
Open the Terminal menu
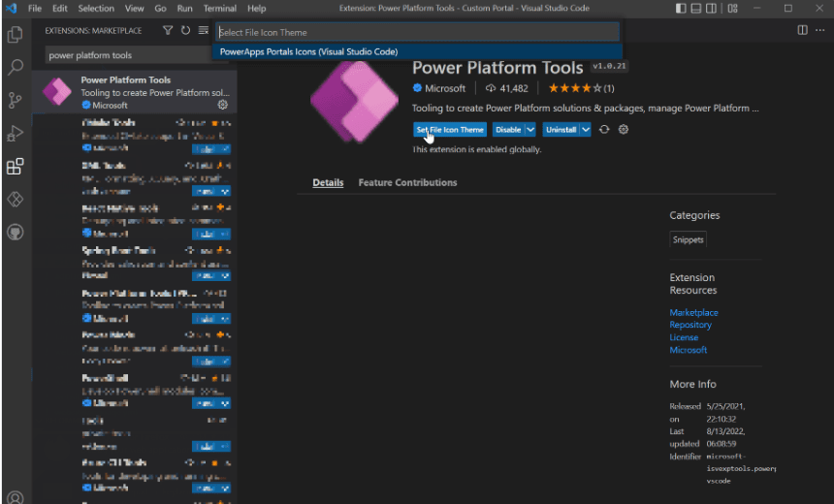coord(220,8)
